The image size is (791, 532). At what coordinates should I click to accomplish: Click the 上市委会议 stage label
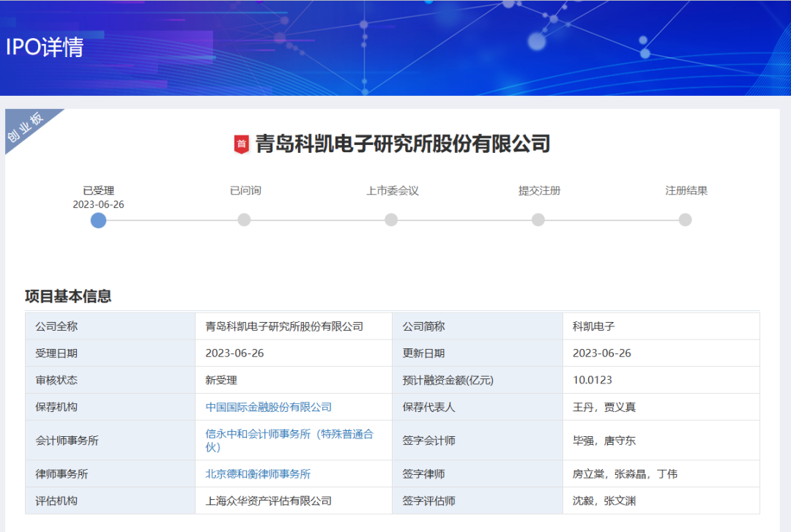tap(393, 190)
